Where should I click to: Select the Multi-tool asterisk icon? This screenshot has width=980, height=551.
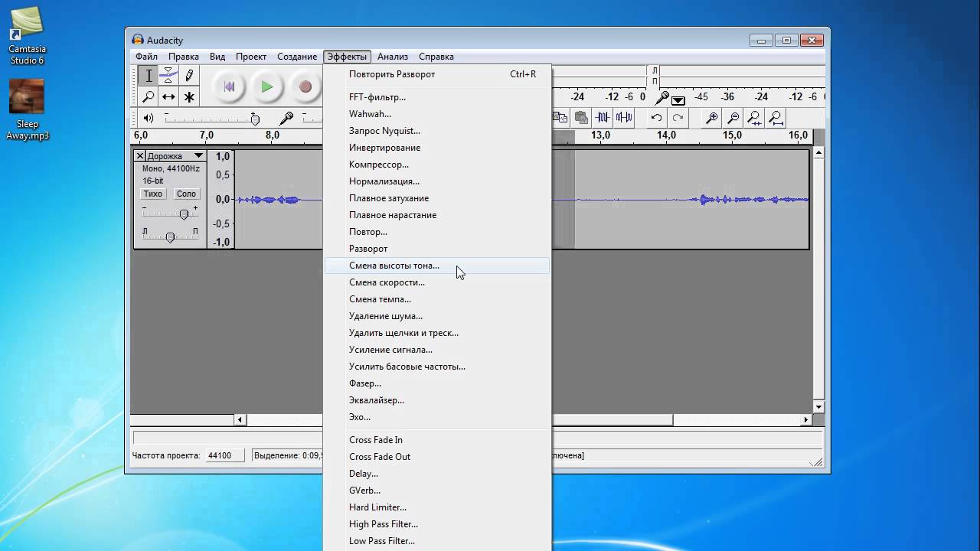tap(189, 96)
